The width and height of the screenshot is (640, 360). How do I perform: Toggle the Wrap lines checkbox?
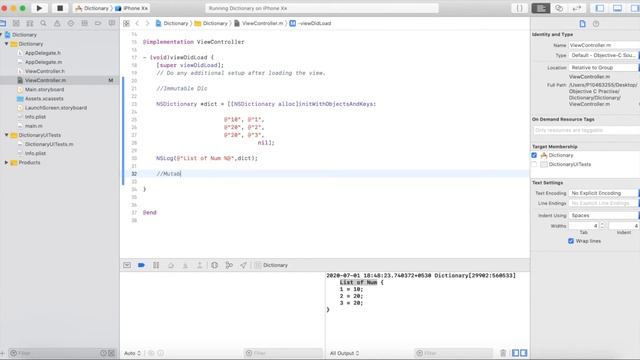571,241
